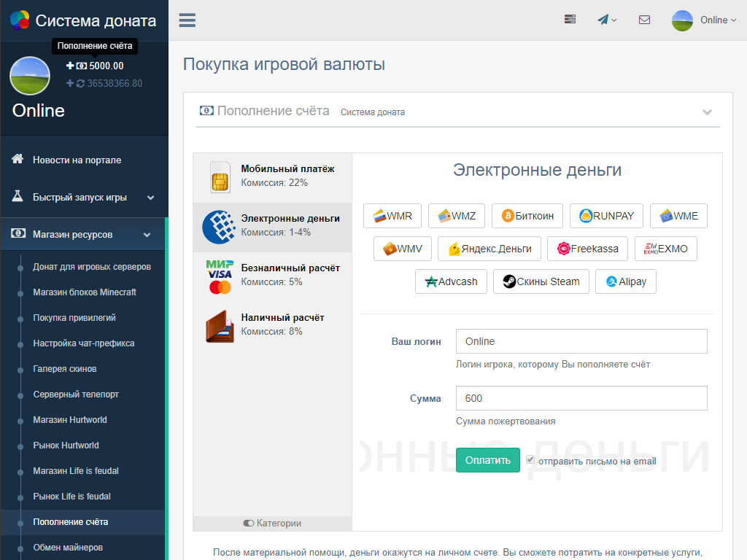Select the Bitcoin payment option
This screenshot has width=747, height=560.
coord(527,216)
